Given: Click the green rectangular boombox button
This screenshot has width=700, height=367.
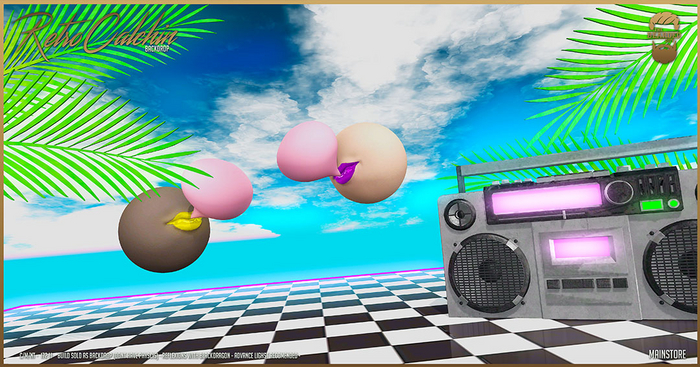Looking at the screenshot, I should coord(652,206).
